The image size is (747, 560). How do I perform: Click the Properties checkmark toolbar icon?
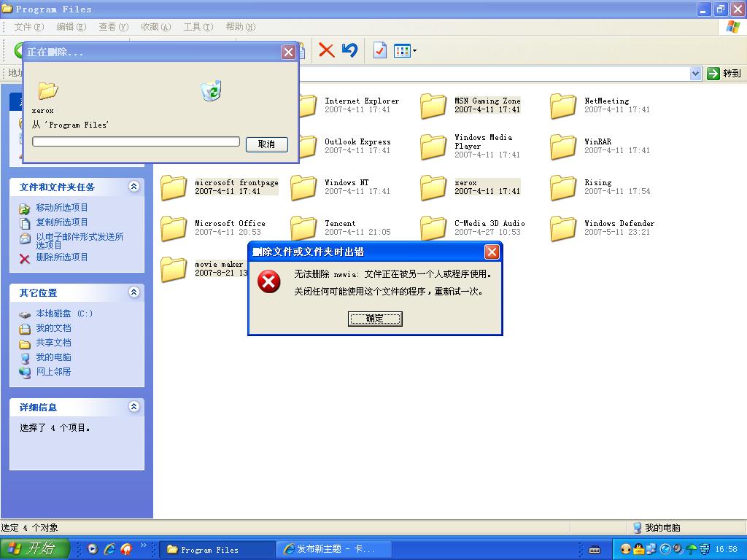pyautogui.click(x=379, y=50)
